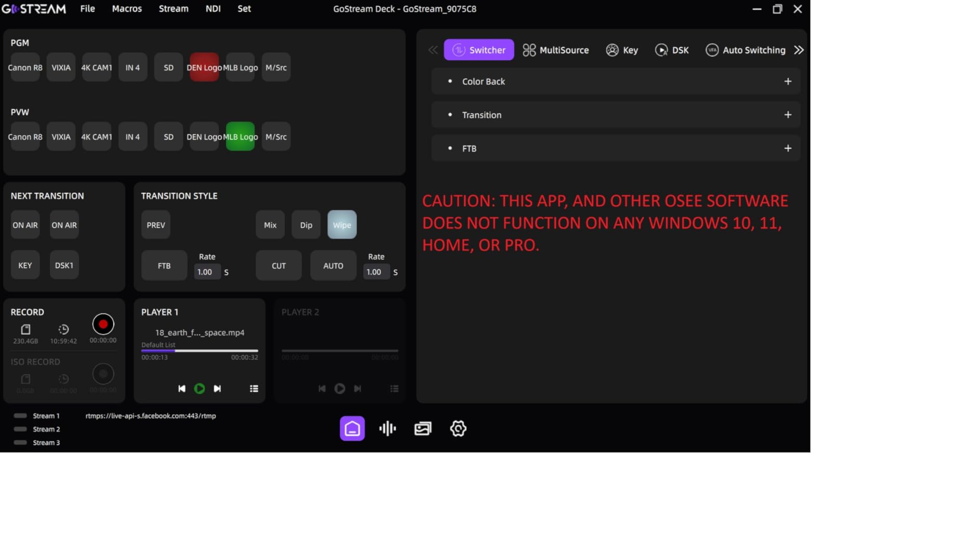Click the CUT button
This screenshot has width=980, height=551.
pyautogui.click(x=279, y=266)
